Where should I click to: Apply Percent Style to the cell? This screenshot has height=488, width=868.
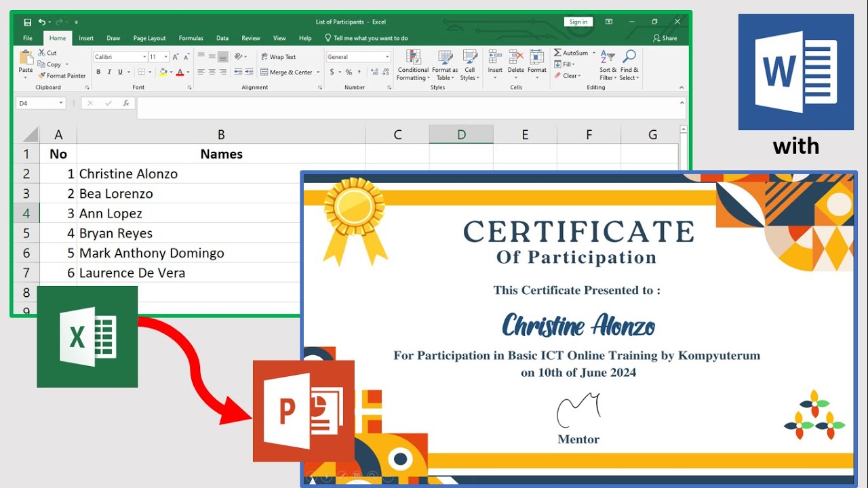tap(349, 72)
